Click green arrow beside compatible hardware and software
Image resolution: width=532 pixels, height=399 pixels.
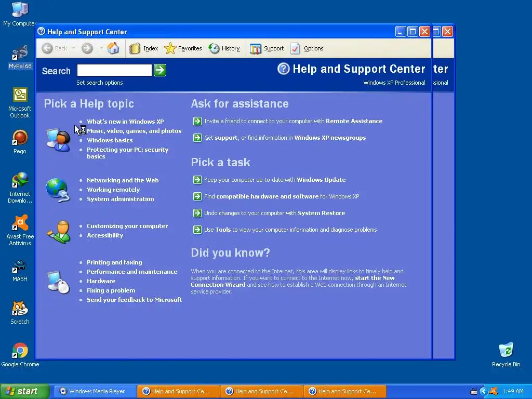pos(197,196)
